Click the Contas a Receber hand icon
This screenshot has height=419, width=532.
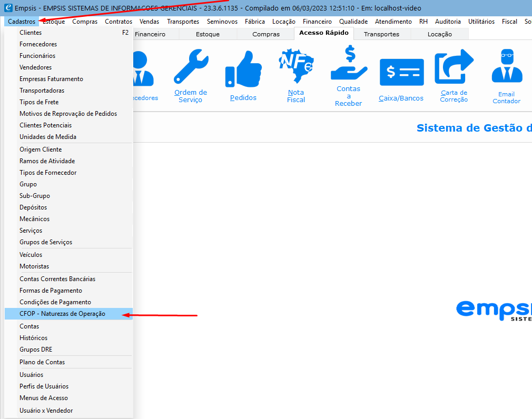(x=349, y=63)
